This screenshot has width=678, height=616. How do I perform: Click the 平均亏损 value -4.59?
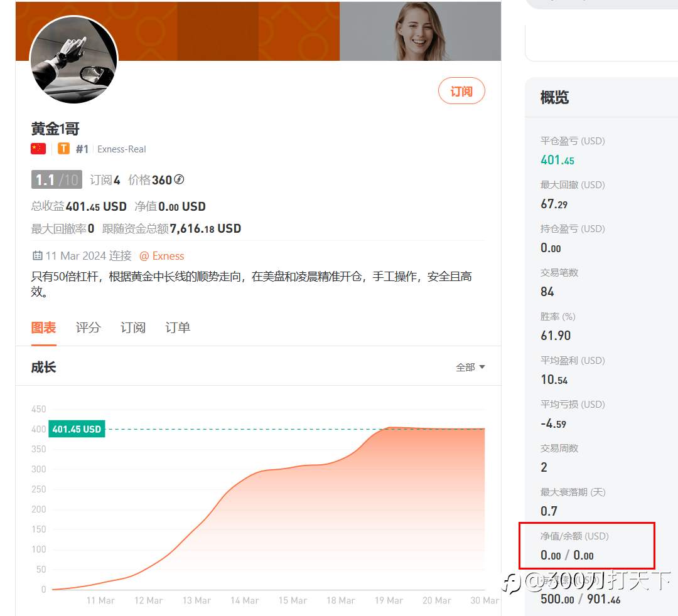pos(554,423)
